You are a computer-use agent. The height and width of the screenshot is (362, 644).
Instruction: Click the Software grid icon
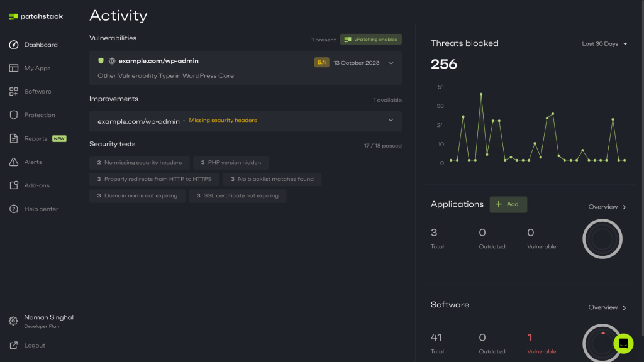[x=14, y=92]
